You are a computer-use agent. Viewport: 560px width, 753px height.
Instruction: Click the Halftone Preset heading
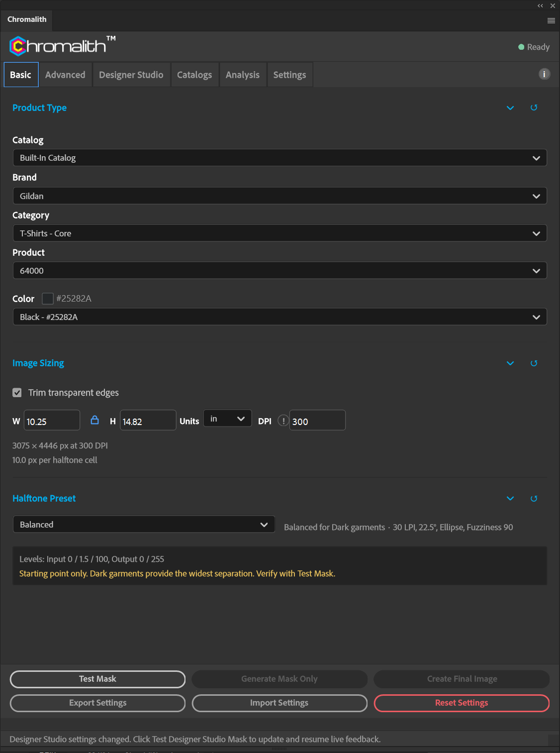click(44, 498)
